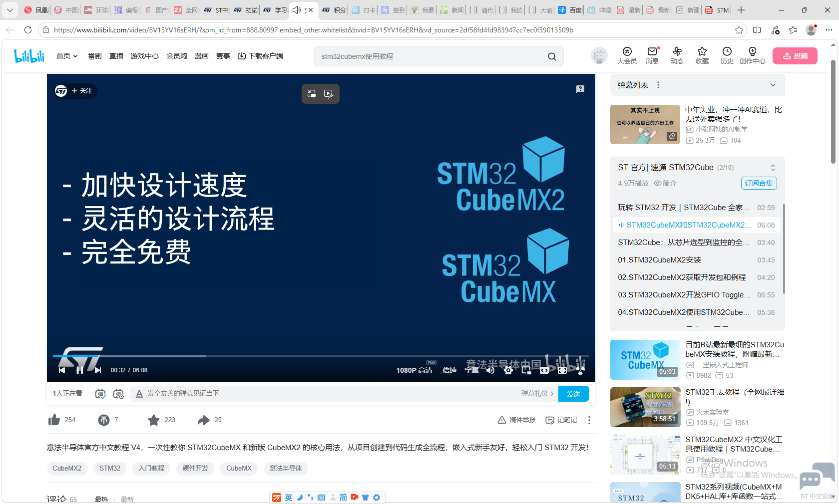Click the collection list scrollbar

click(783, 249)
